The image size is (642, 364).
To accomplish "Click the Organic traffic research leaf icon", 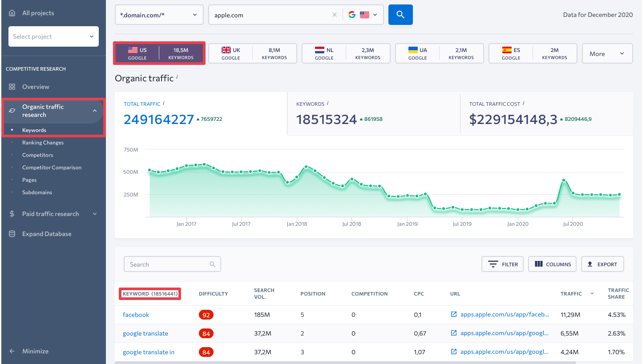I will 12,111.
